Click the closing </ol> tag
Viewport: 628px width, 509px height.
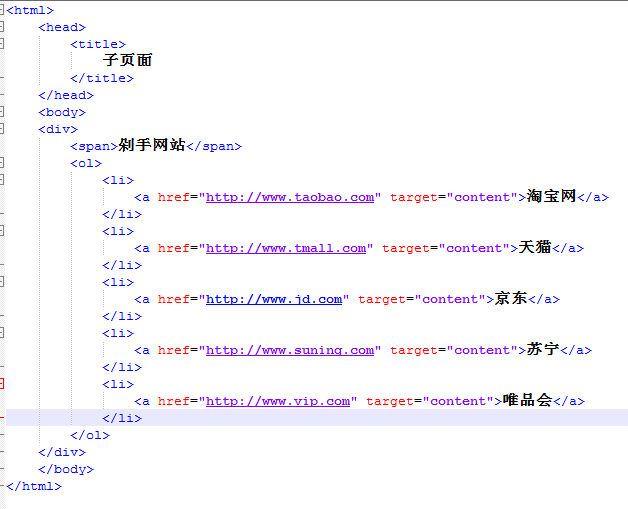point(90,435)
